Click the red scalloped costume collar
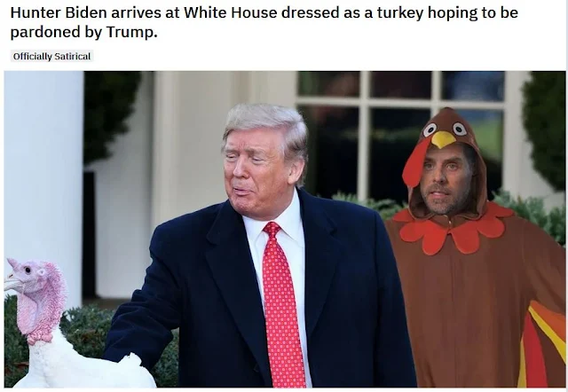This screenshot has width=568, height=392. [453, 228]
